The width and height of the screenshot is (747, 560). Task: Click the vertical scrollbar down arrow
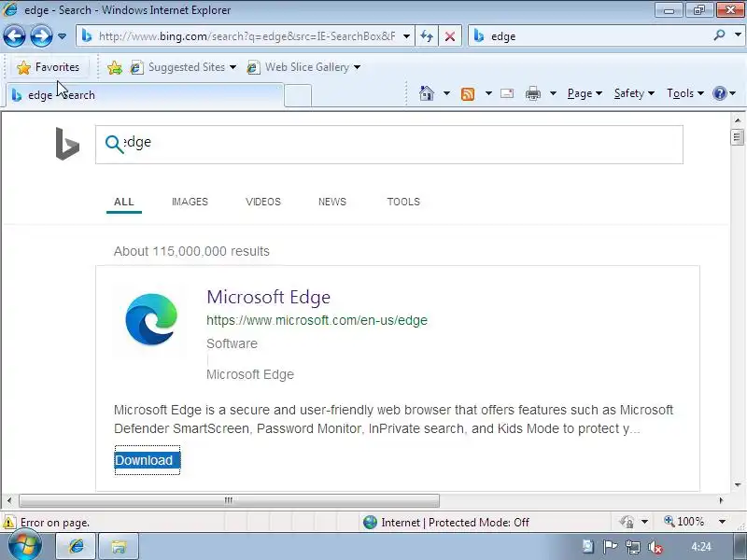(x=738, y=485)
